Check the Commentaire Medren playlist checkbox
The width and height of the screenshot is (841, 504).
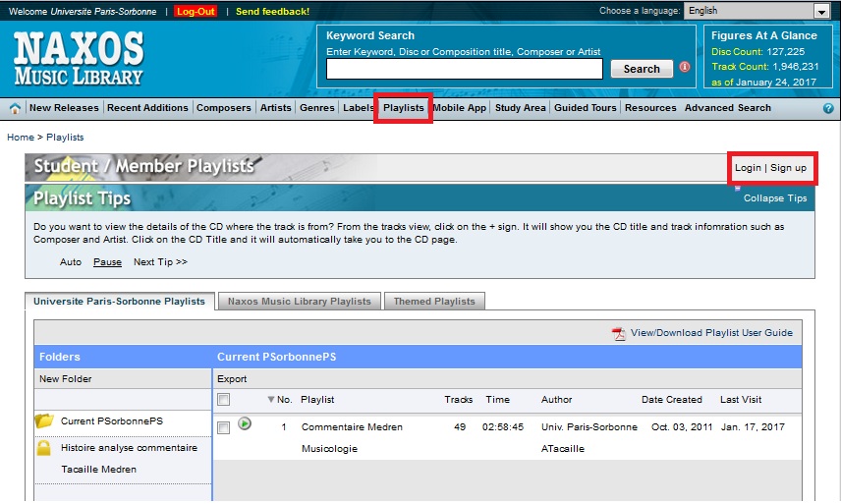click(224, 427)
